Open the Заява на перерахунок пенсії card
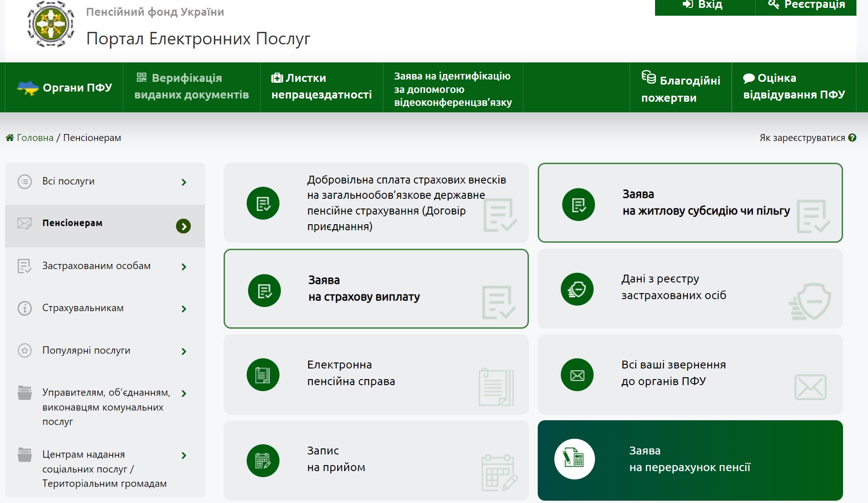Viewport: 868px width, 503px height. 690,459
